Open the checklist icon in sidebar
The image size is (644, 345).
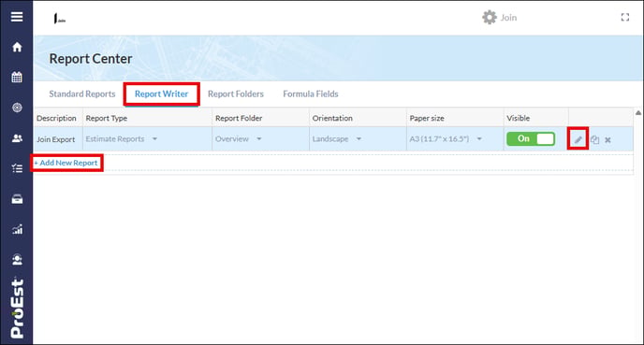point(17,168)
